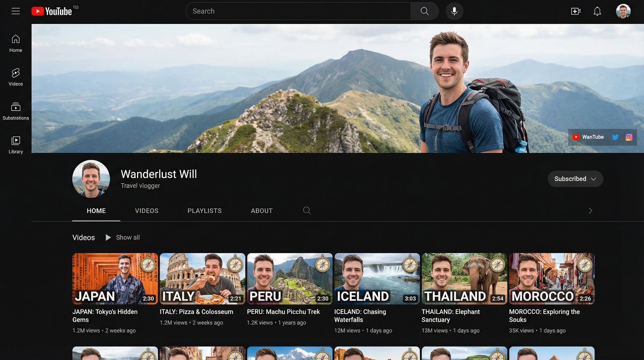Open the Create video upload icon
Image resolution: width=644 pixels, height=360 pixels.
[576, 11]
